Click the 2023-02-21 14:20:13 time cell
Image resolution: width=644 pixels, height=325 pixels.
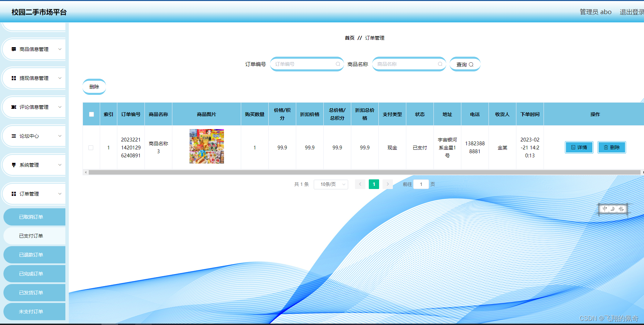pyautogui.click(x=530, y=148)
